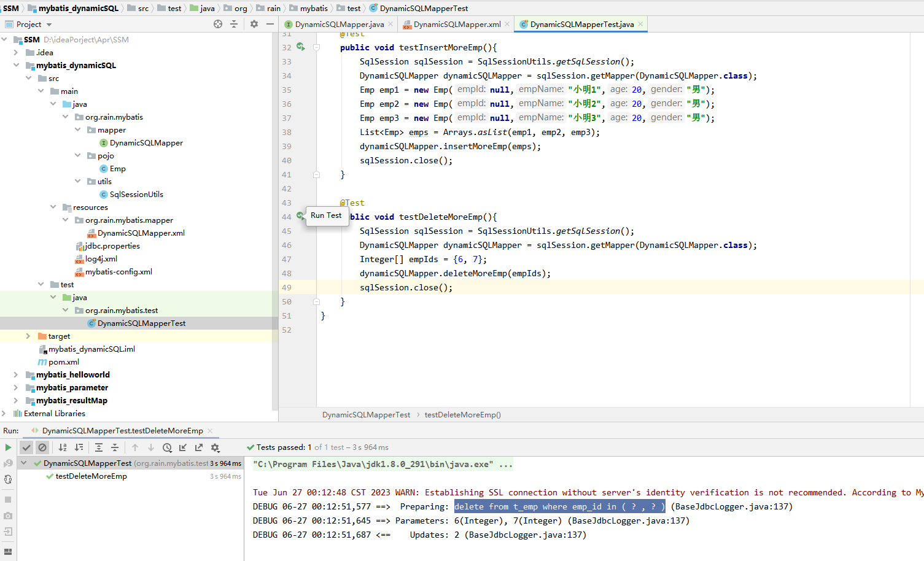Collapse all test results
The image size is (924, 561).
(x=115, y=447)
